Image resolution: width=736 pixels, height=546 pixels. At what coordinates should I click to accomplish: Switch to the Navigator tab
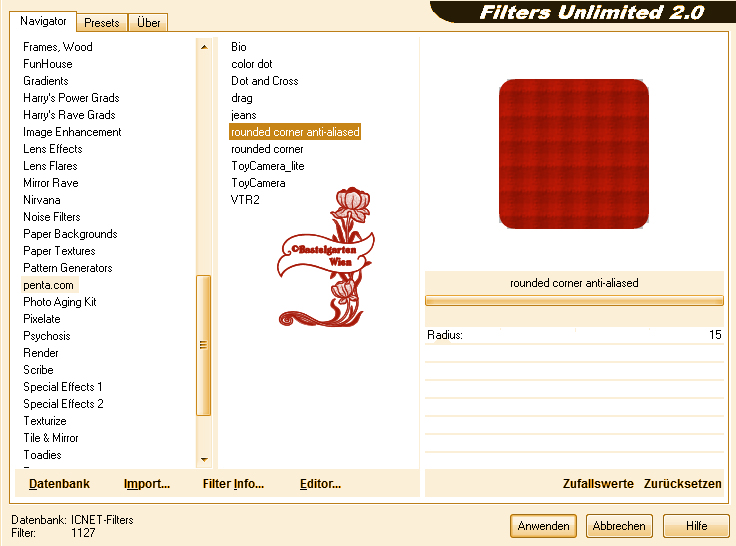point(43,22)
